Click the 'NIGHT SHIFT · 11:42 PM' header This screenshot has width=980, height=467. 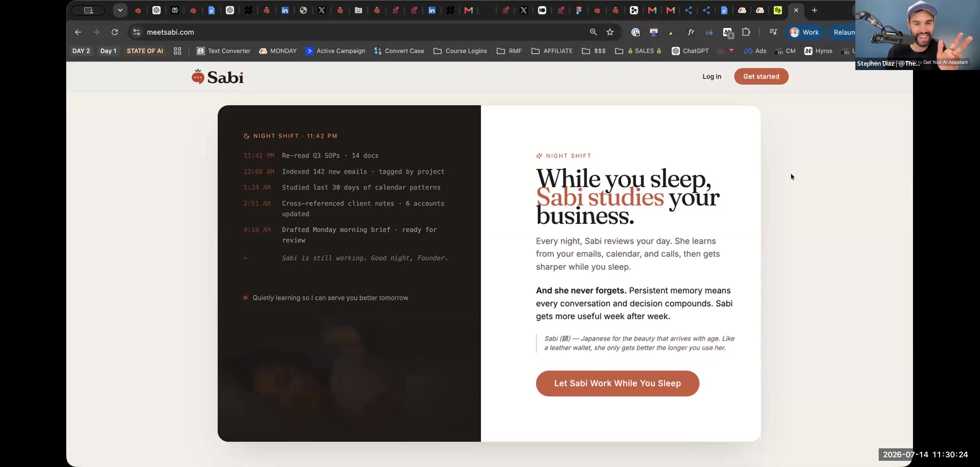[x=291, y=136]
